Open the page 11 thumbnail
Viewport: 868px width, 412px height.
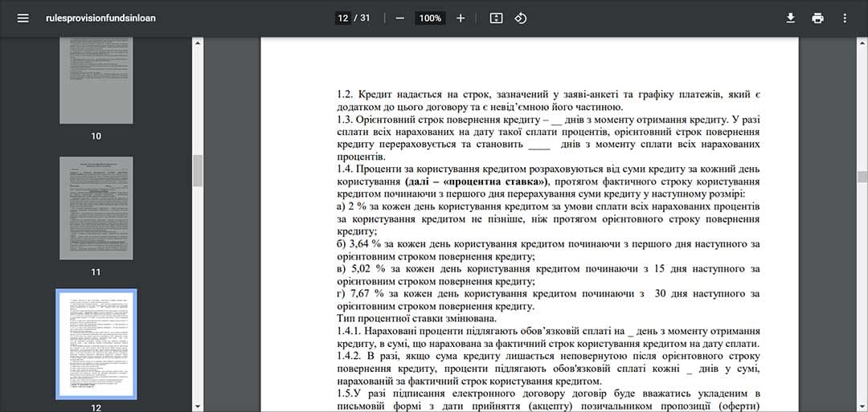point(96,207)
